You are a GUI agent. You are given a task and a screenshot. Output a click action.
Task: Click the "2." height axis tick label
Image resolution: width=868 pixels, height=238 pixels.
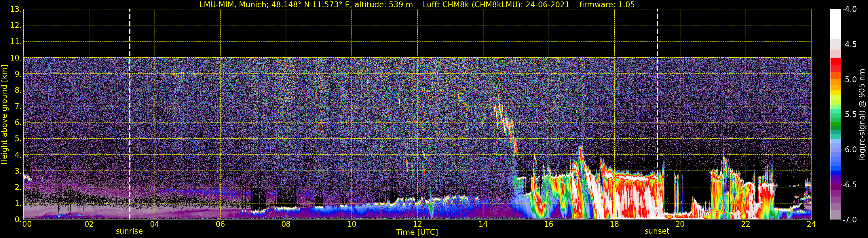point(18,188)
